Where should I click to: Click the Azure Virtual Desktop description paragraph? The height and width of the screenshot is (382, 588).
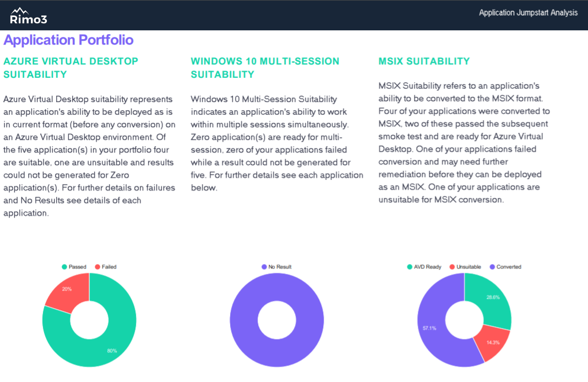[89, 156]
